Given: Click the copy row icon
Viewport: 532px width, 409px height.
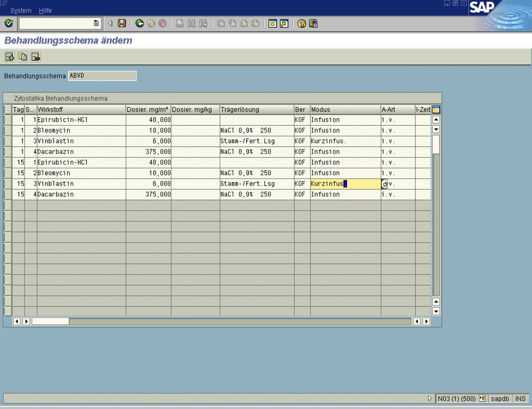Looking at the screenshot, I should (x=23, y=57).
